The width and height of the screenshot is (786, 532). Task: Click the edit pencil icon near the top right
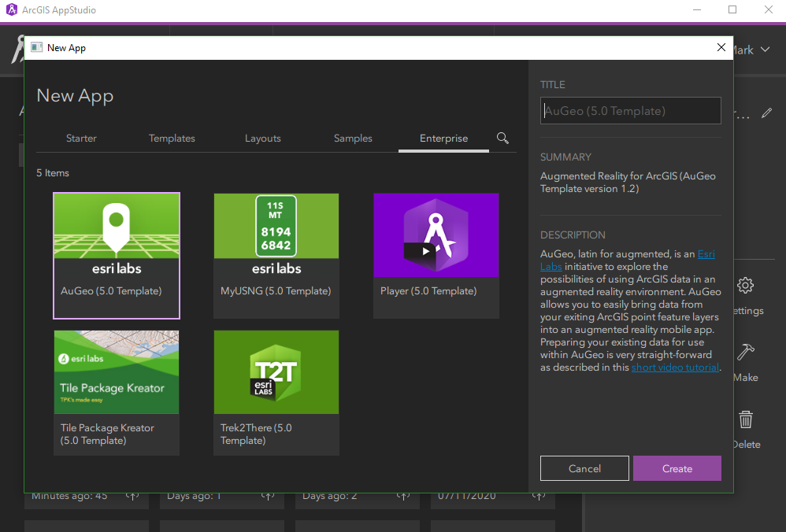767,113
